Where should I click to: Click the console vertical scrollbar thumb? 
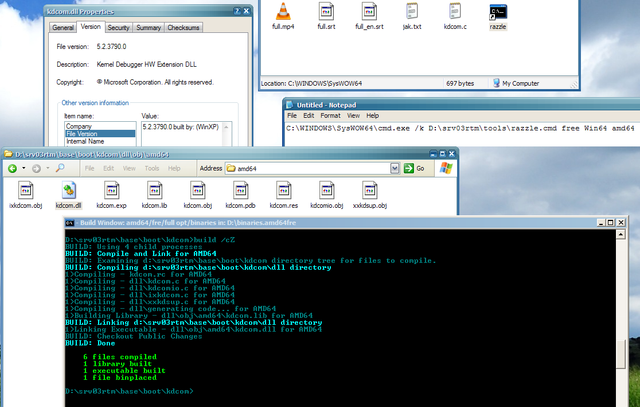(621, 354)
